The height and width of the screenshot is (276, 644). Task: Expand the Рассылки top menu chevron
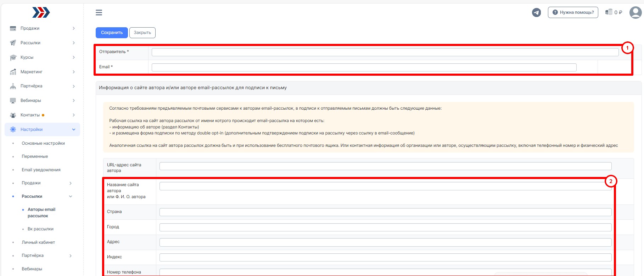(x=74, y=43)
